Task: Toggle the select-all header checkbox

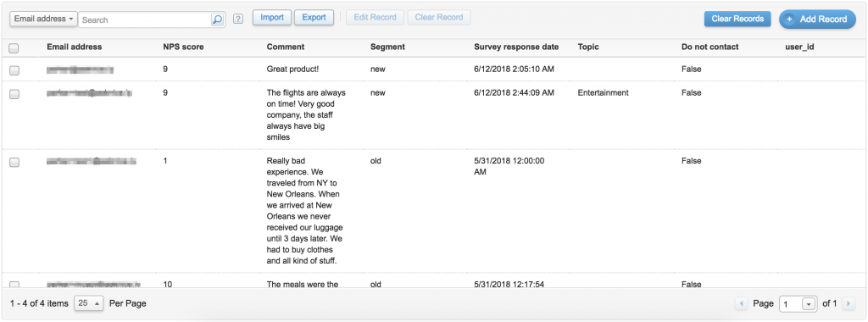Action: [14, 48]
